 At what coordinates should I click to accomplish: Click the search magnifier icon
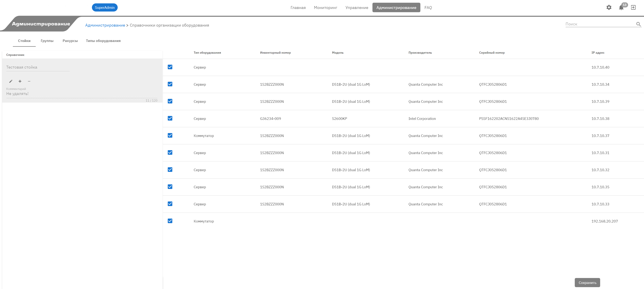click(x=638, y=24)
